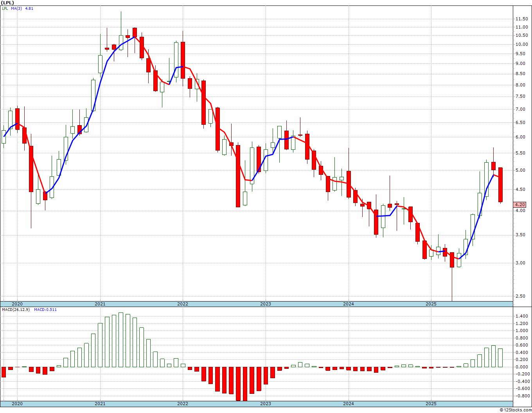Screen dimensions: 532x413
Task: Select the MA(3) indicator label
Action: click(x=16, y=8)
